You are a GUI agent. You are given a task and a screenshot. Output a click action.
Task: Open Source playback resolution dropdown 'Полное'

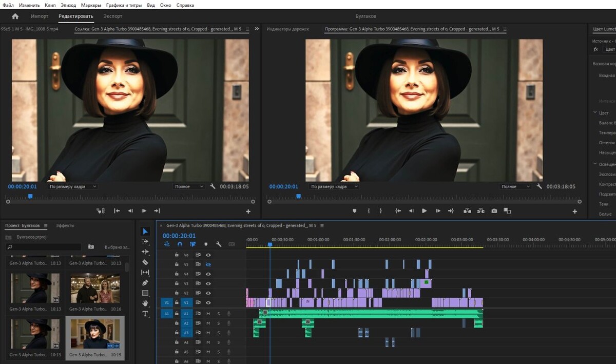pos(188,186)
